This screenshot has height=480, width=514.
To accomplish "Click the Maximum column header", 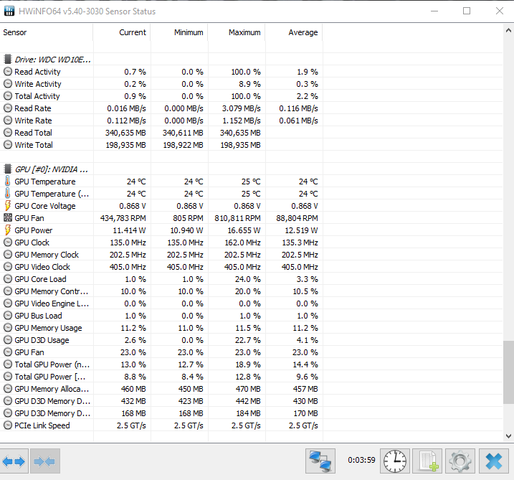I will (237, 32).
